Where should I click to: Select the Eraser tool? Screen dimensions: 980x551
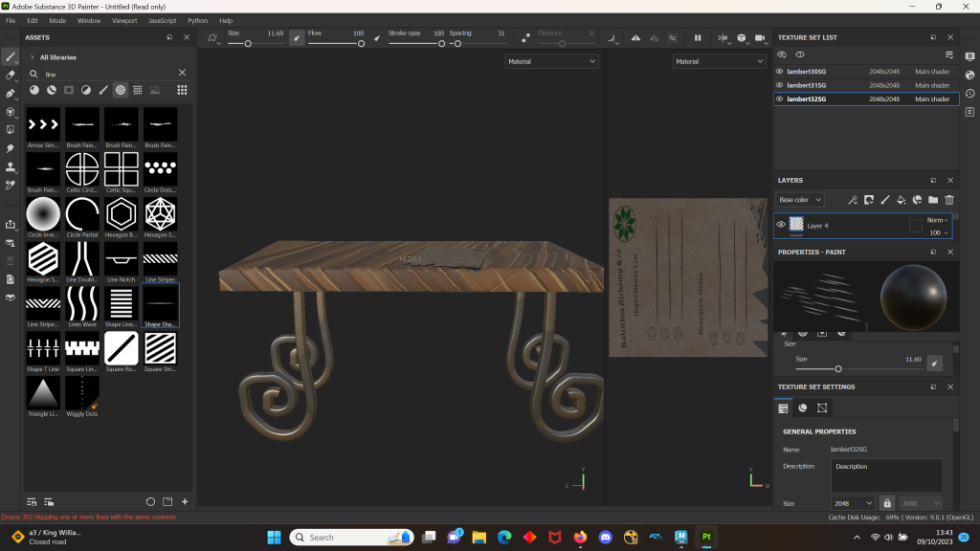(10, 75)
